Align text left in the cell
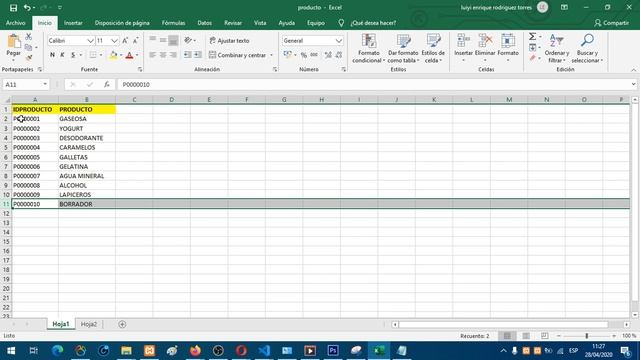This screenshot has width=640, height=360. coord(152,55)
